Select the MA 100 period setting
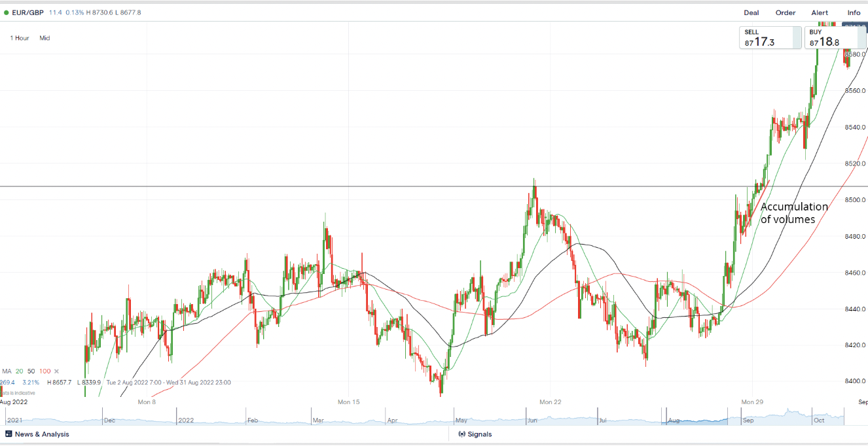Screen dimensions: 868x446 [x=45, y=371]
